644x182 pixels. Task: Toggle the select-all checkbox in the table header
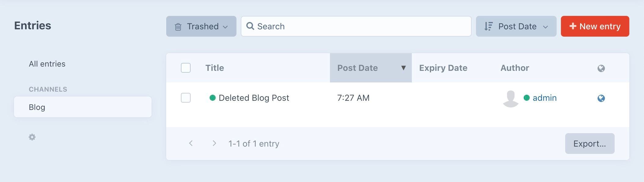coord(185,68)
